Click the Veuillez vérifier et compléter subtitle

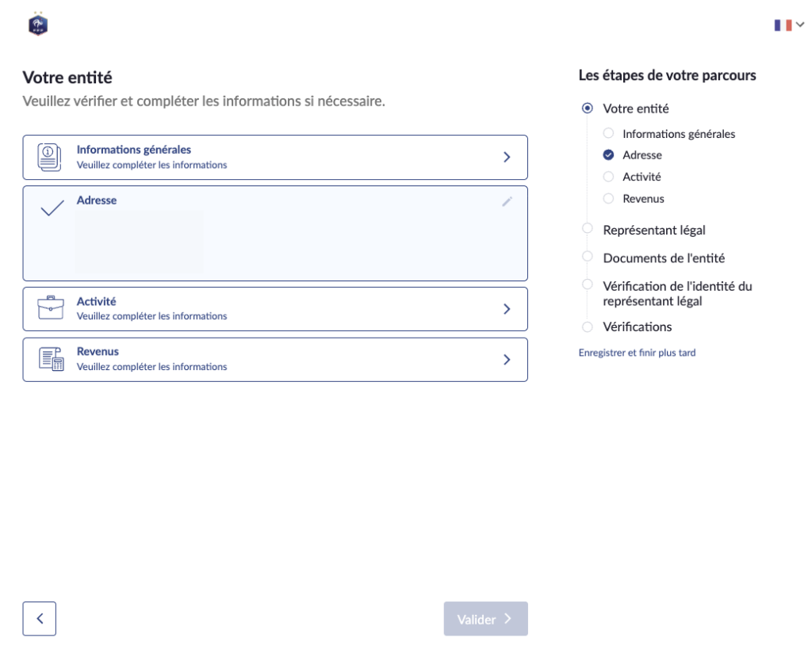tap(204, 101)
